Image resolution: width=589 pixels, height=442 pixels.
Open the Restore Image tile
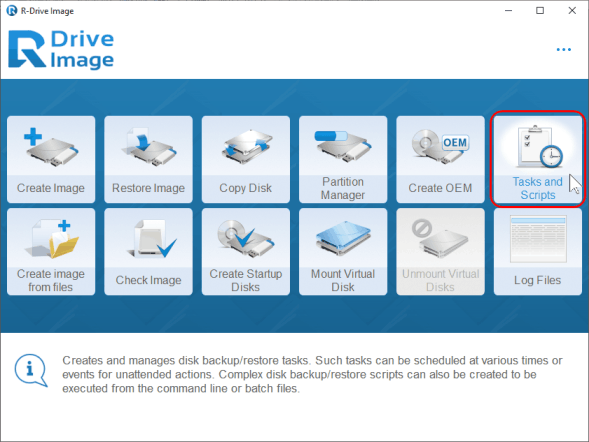point(148,159)
